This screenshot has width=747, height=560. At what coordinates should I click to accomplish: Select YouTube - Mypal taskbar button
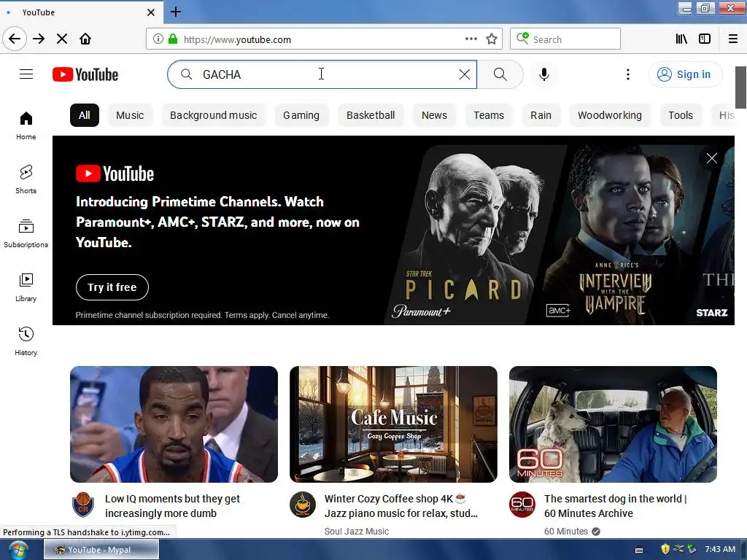click(101, 550)
